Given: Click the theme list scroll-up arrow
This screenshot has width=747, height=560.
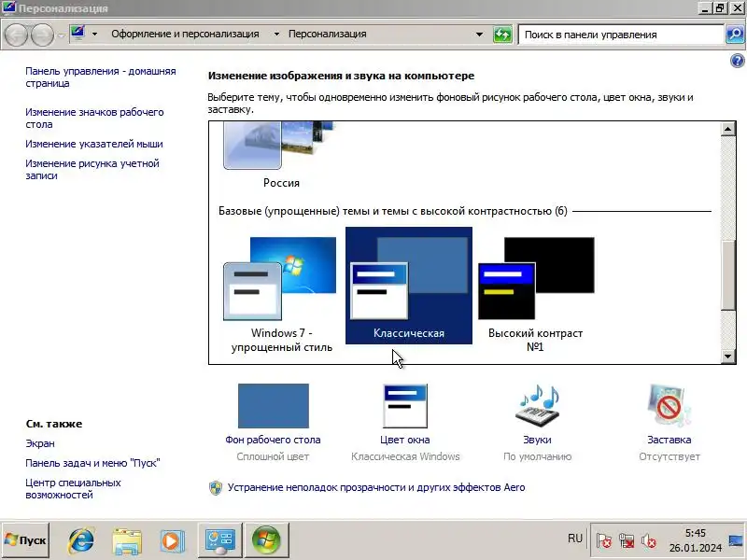Looking at the screenshot, I should click(x=728, y=129).
